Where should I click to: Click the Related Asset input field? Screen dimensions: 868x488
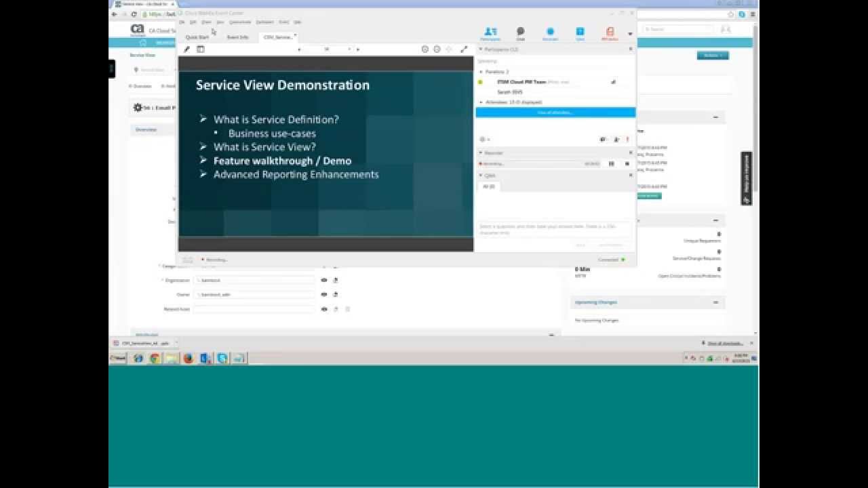point(254,309)
